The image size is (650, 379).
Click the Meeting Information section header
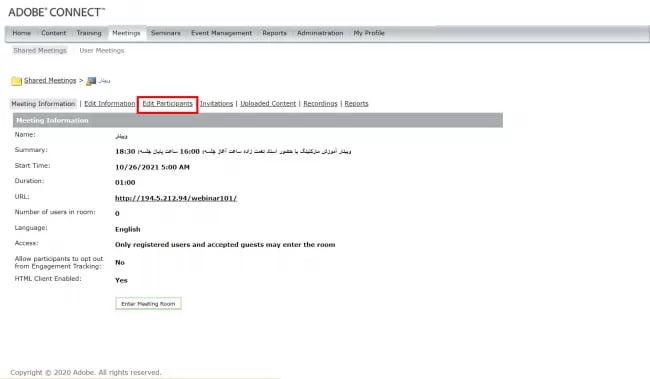(258, 120)
